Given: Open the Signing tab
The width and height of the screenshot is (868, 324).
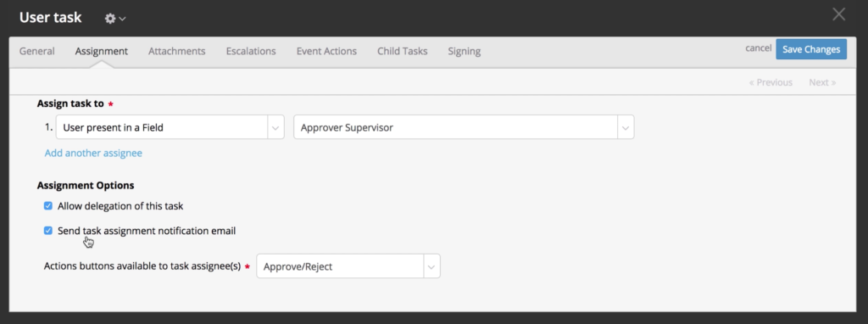Looking at the screenshot, I should (x=464, y=51).
